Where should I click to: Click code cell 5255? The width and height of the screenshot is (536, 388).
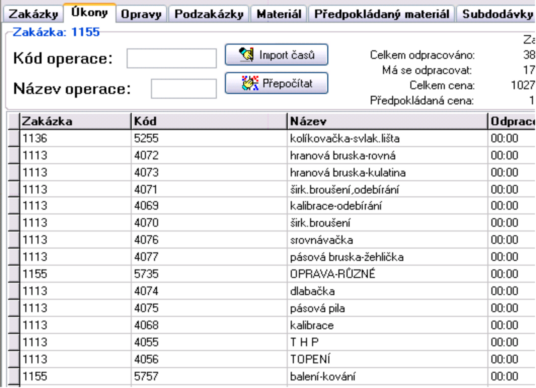point(209,138)
